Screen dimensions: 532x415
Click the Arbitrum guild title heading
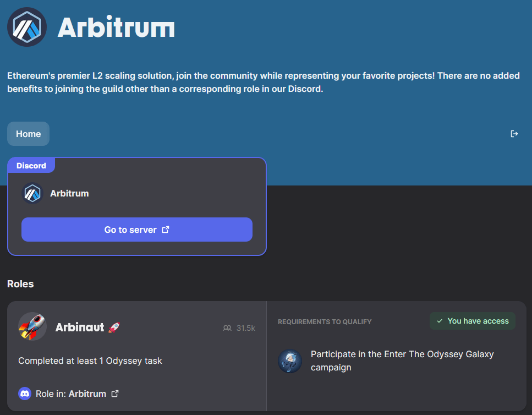click(x=116, y=27)
